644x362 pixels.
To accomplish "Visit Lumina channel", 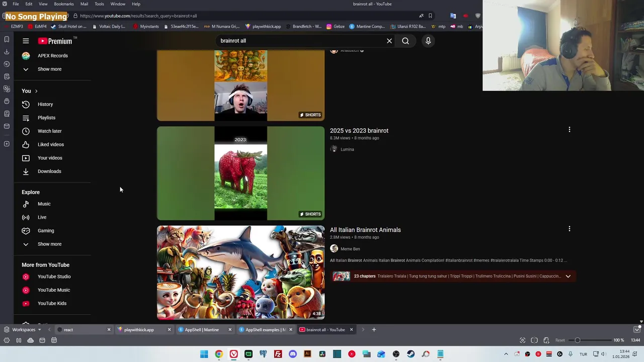I will (347, 149).
